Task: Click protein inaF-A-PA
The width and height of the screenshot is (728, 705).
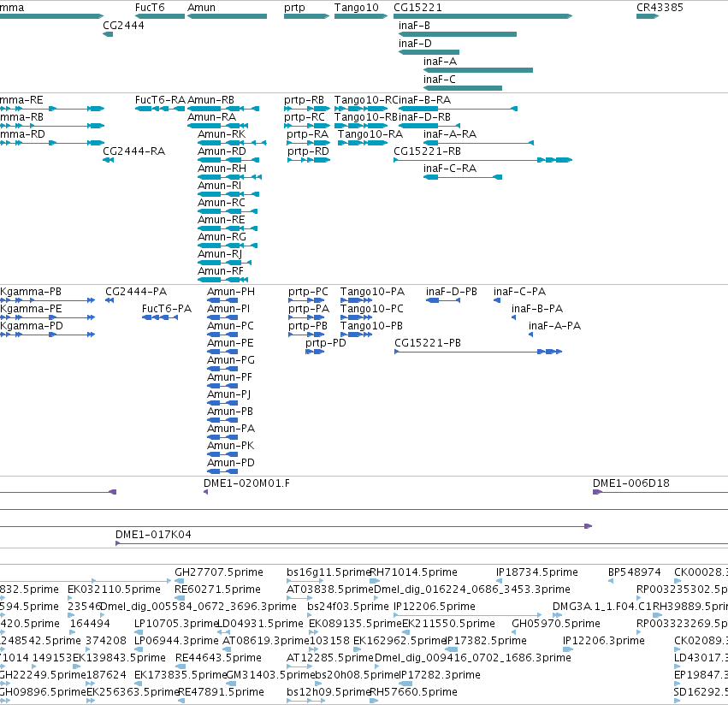Action: click(x=530, y=335)
